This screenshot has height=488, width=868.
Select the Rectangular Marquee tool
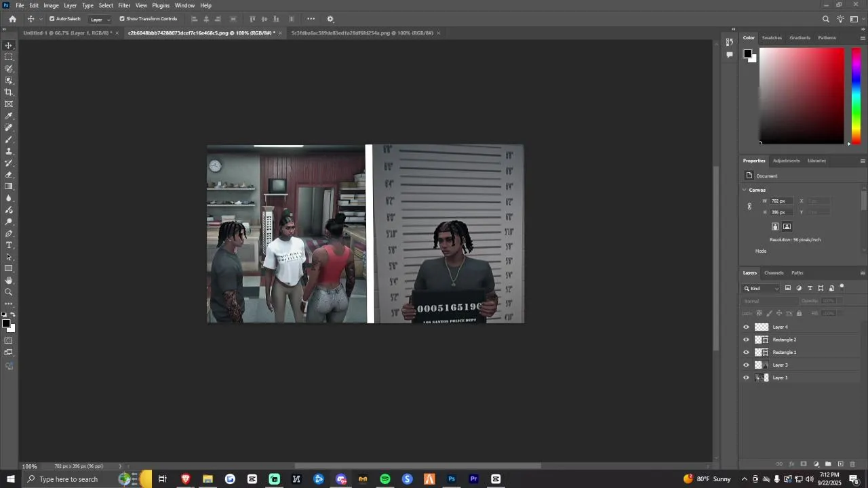(9, 57)
